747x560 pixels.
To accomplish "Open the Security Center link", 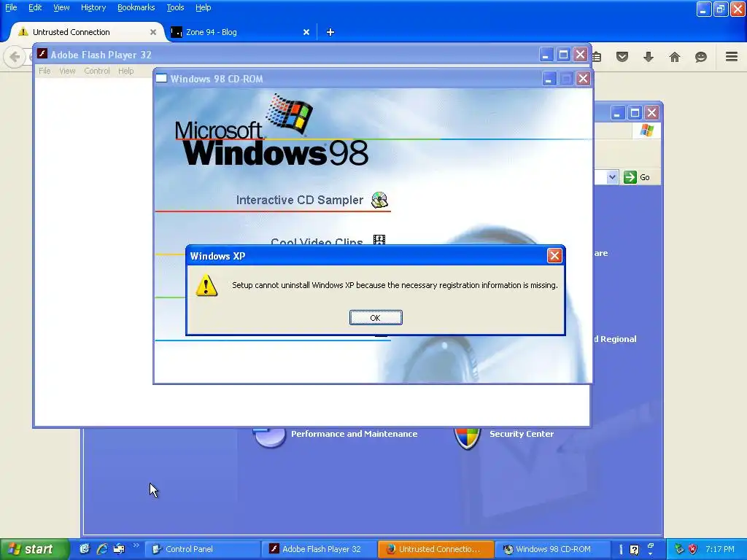I will tap(521, 434).
